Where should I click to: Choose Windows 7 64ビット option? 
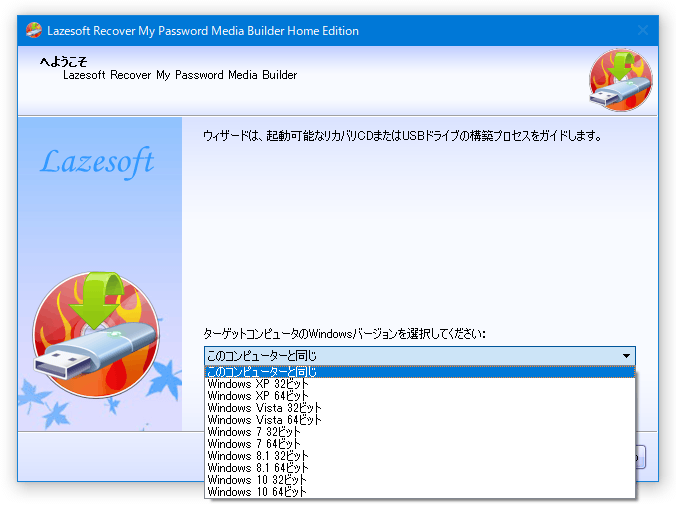[x=420, y=444]
